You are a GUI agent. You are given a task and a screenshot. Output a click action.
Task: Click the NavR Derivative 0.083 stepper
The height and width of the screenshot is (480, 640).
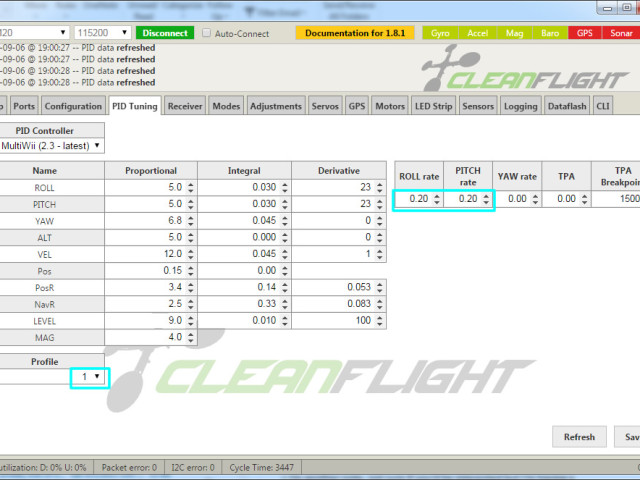[x=380, y=304]
